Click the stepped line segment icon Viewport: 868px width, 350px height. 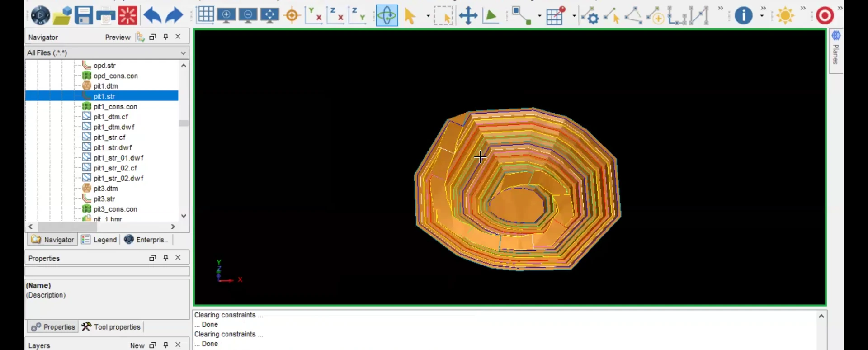[x=677, y=15]
